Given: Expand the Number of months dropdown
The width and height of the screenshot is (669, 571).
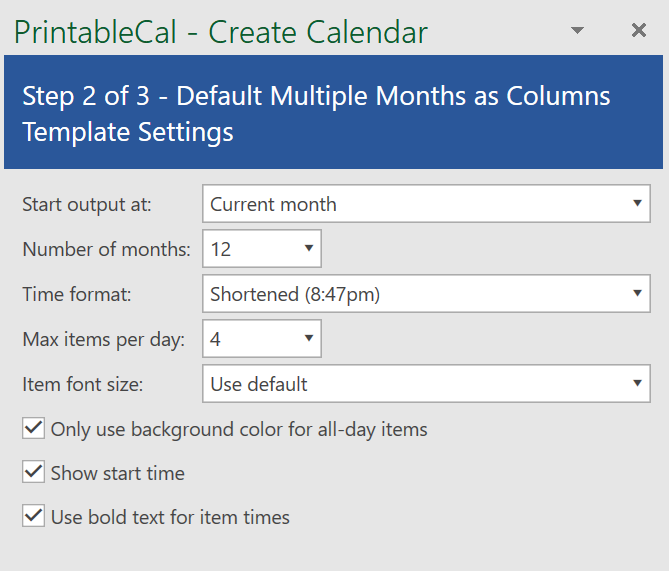Looking at the screenshot, I should click(262, 249).
